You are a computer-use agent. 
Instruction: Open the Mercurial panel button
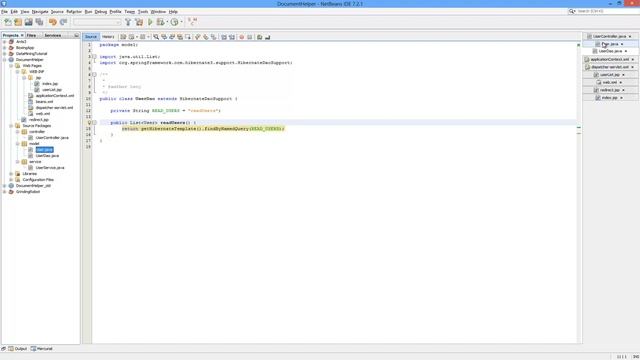coord(42,349)
